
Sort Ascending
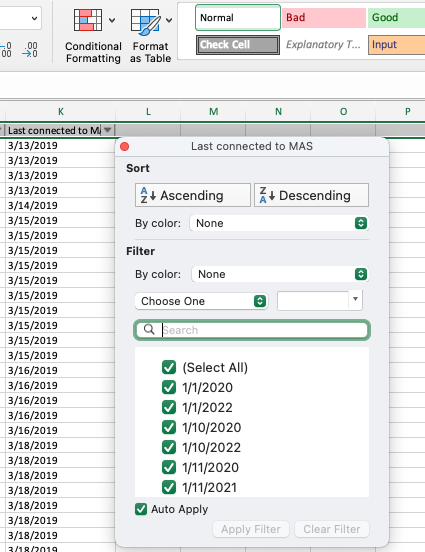[x=193, y=195]
